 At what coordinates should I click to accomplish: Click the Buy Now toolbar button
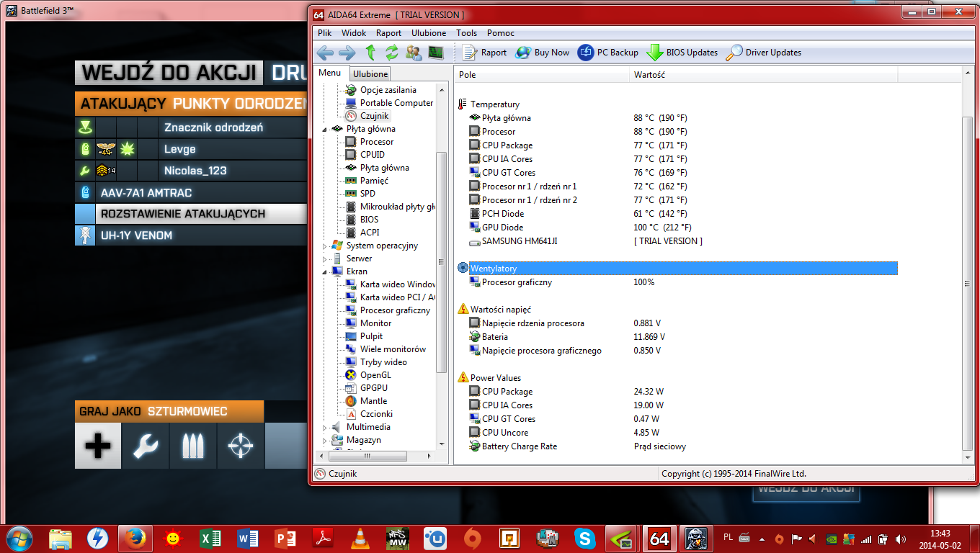click(542, 53)
